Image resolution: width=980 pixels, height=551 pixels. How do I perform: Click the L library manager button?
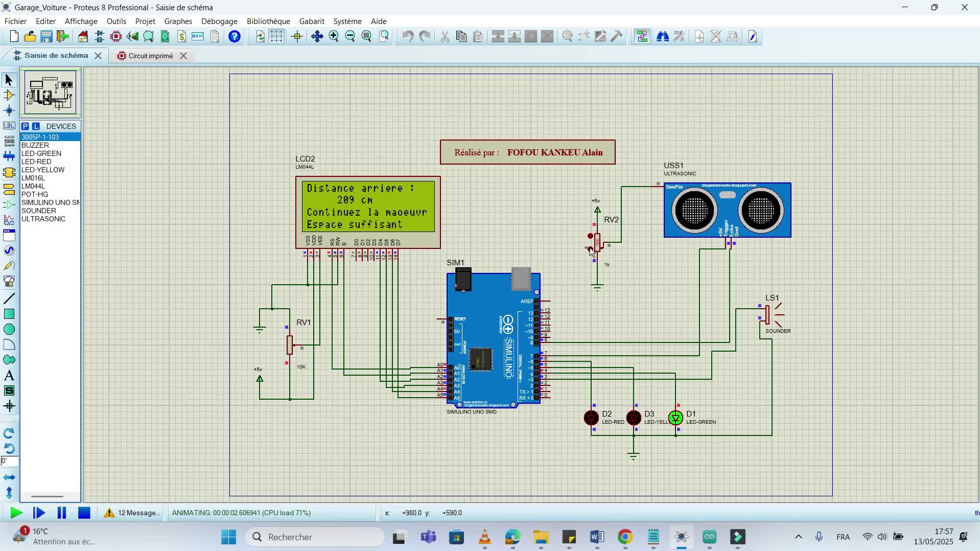pyautogui.click(x=36, y=126)
